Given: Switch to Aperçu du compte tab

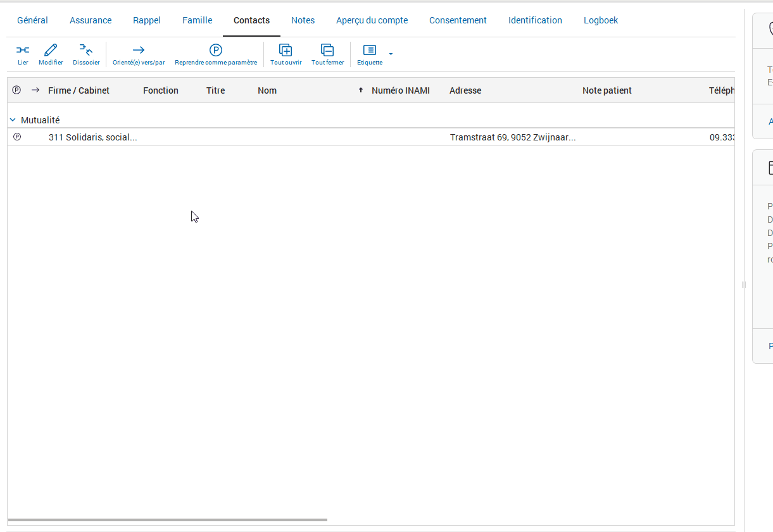Looking at the screenshot, I should pos(372,20).
